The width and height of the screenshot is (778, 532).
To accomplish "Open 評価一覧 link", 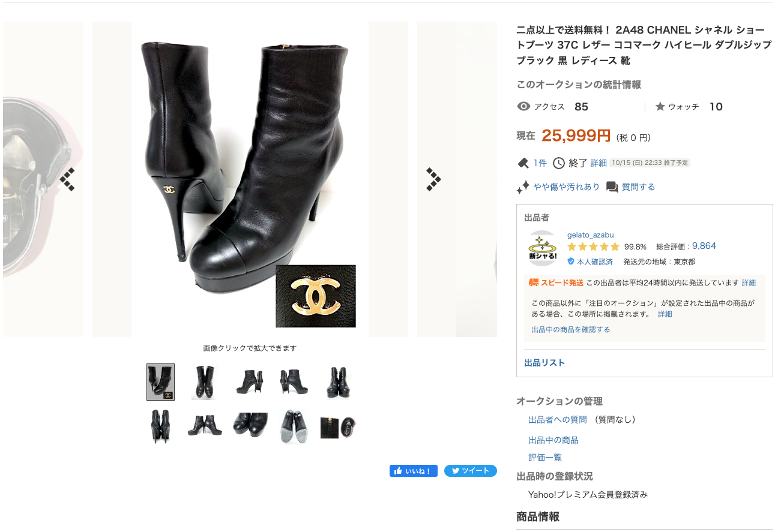I will pyautogui.click(x=545, y=458).
